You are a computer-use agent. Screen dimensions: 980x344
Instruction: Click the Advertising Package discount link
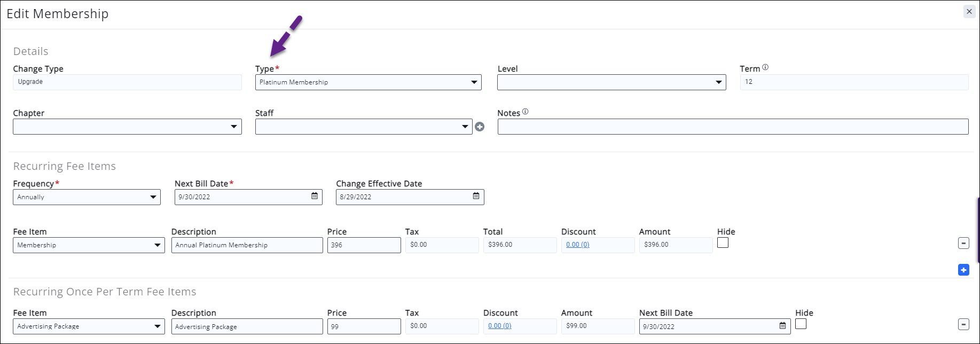click(499, 326)
